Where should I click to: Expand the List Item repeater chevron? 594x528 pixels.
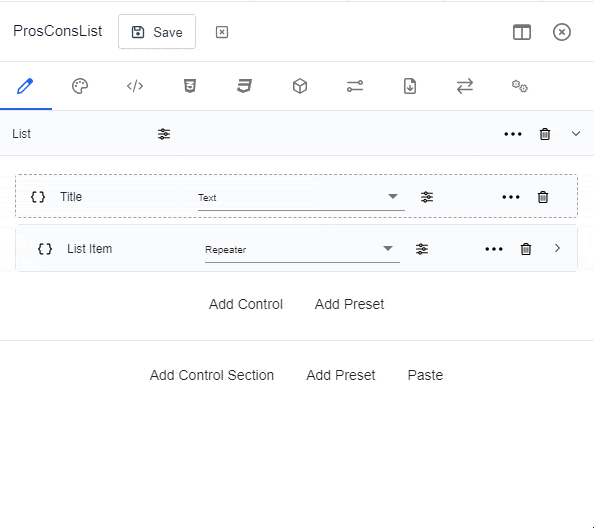(x=557, y=248)
